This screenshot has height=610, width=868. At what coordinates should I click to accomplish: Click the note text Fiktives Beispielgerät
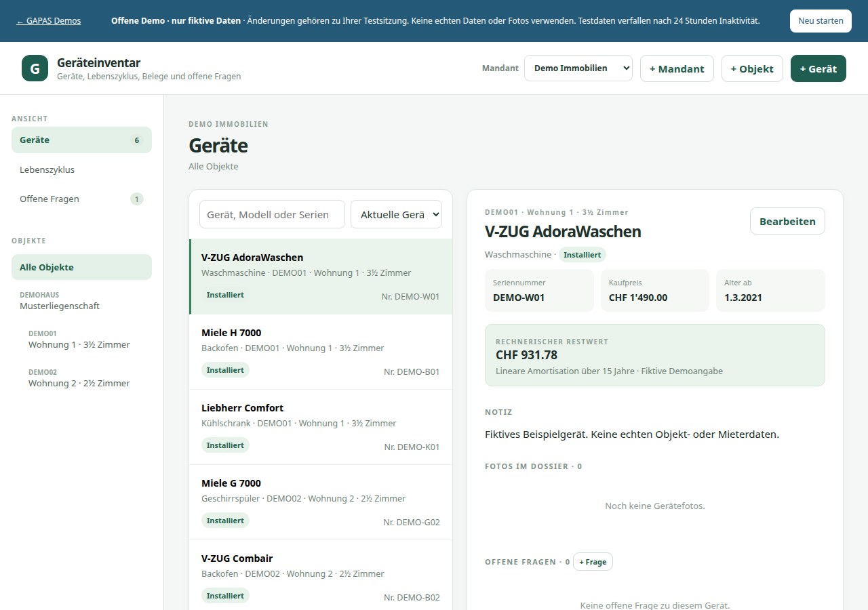pos(632,434)
